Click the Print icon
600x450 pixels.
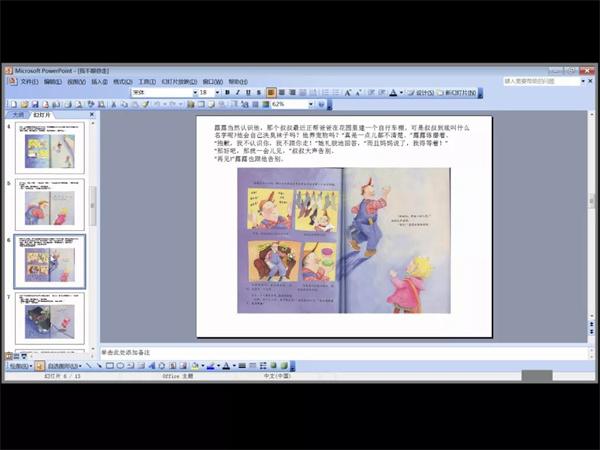click(68, 104)
